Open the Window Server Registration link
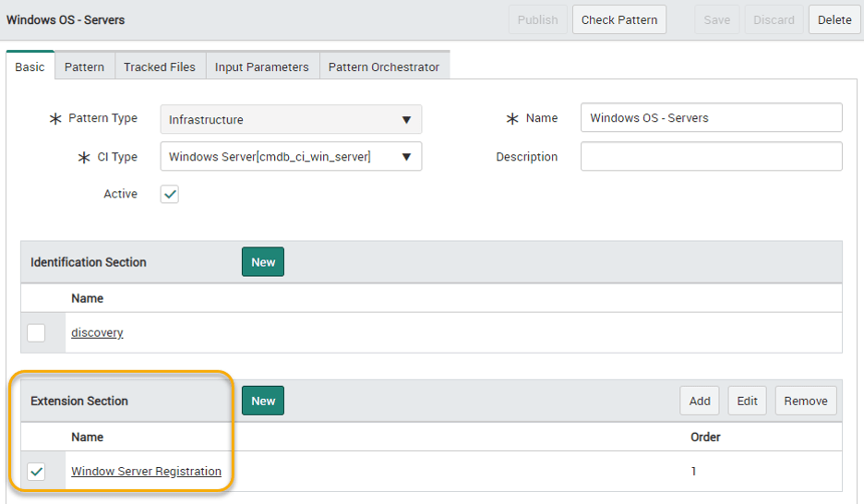 [x=146, y=472]
